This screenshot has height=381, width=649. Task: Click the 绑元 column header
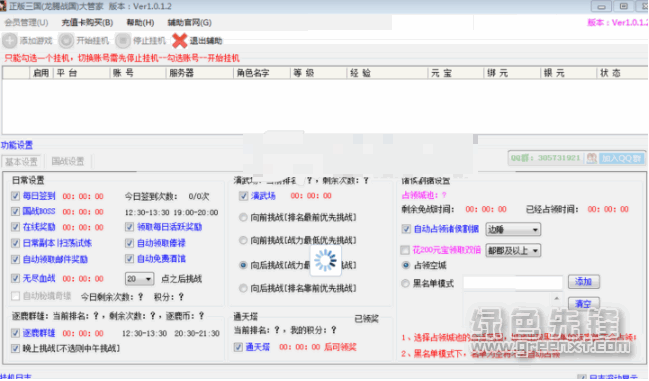pos(512,73)
